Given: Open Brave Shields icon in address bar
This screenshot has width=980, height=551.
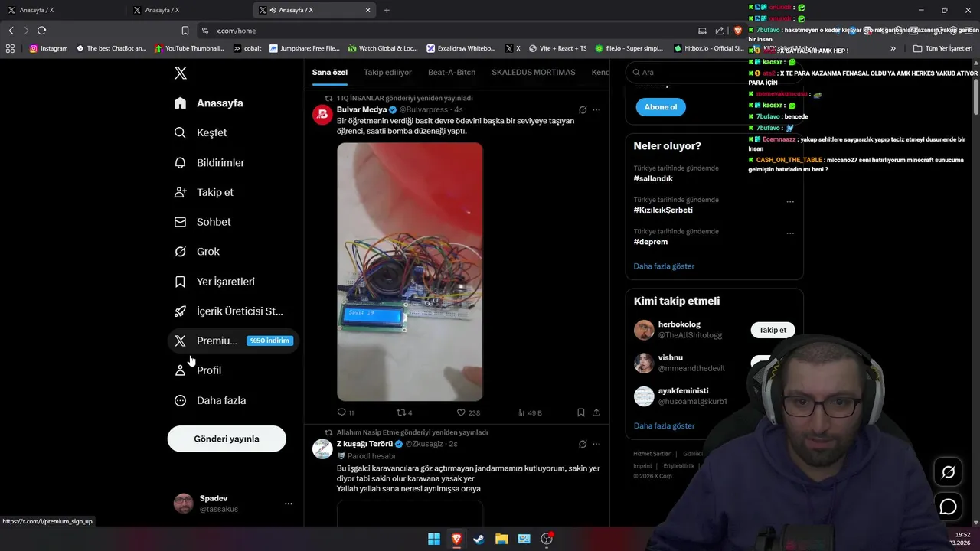Looking at the screenshot, I should (738, 31).
